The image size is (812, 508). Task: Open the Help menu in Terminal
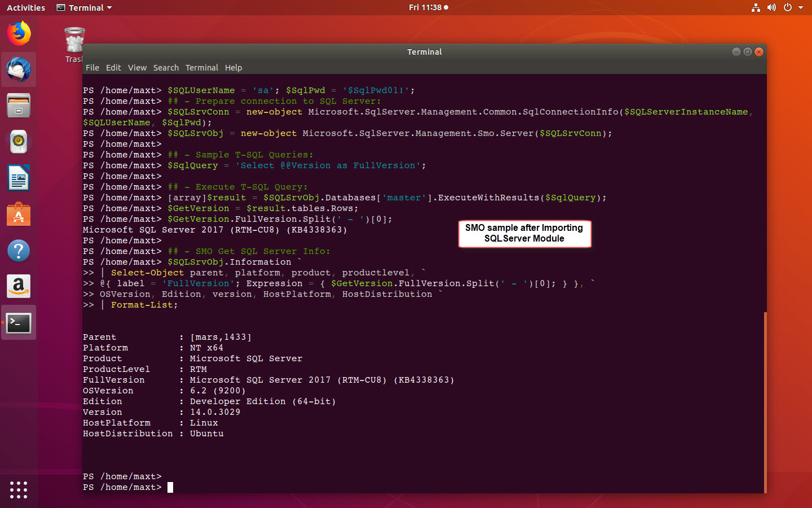pyautogui.click(x=233, y=68)
